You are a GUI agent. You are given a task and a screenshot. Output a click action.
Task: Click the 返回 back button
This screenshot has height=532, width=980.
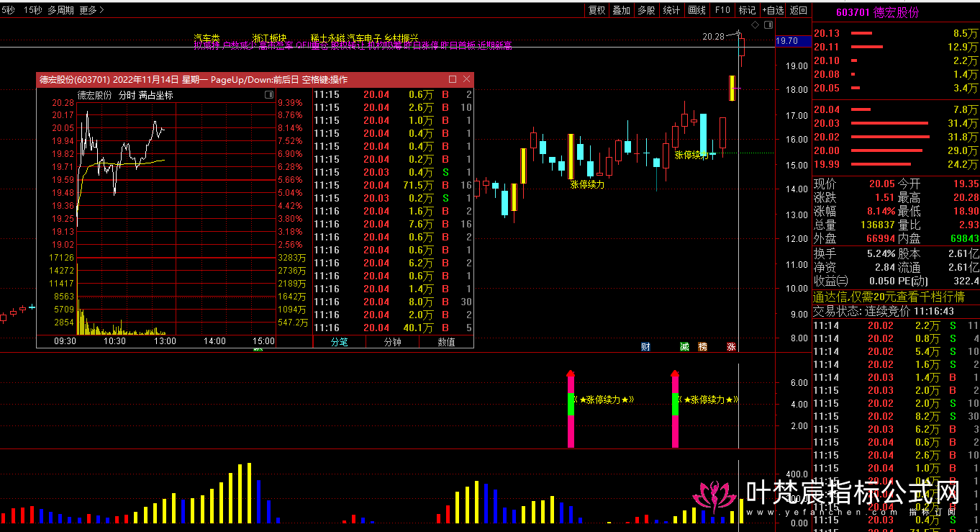799,10
